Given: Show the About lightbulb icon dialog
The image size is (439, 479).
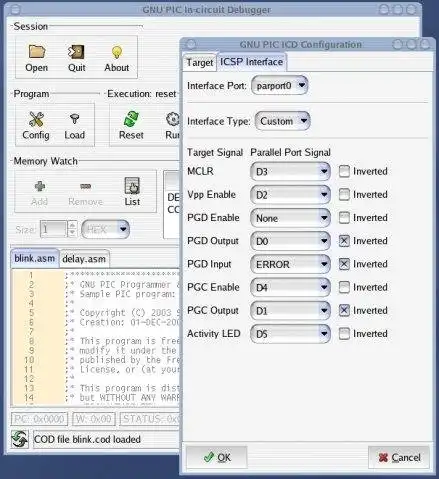Looking at the screenshot, I should pyautogui.click(x=117, y=53).
